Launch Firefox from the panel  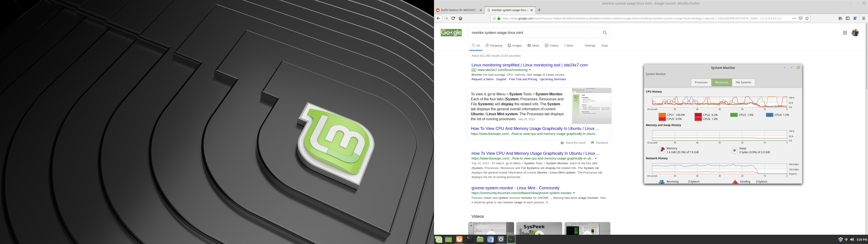[459, 239]
